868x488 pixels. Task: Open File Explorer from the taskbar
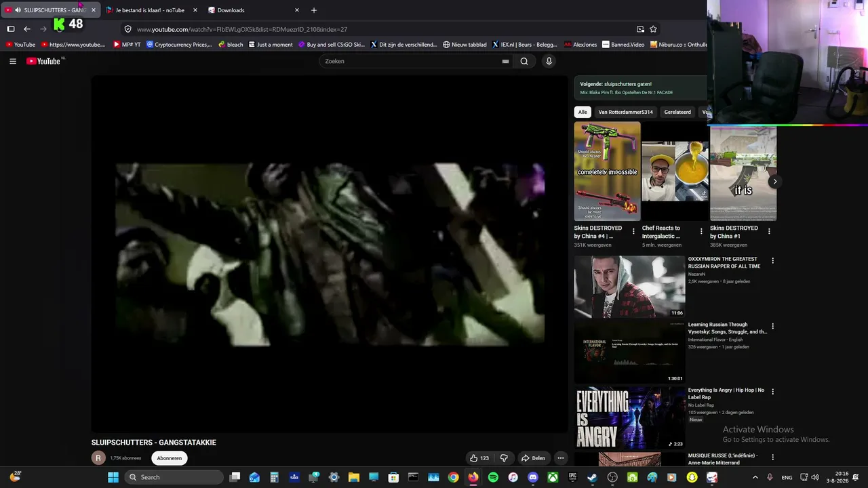pos(353,477)
